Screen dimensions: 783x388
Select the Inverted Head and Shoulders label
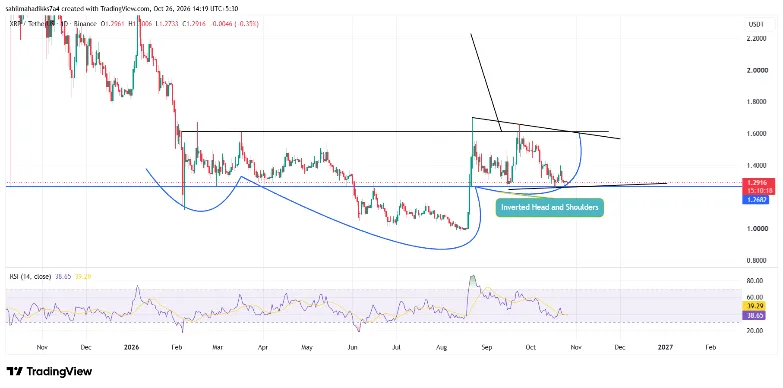tap(550, 208)
